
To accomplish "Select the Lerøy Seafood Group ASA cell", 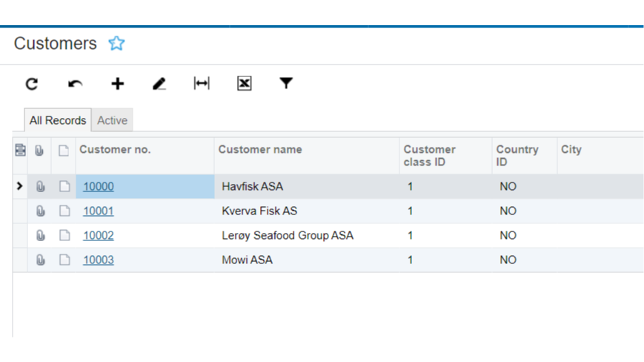I will [307, 235].
